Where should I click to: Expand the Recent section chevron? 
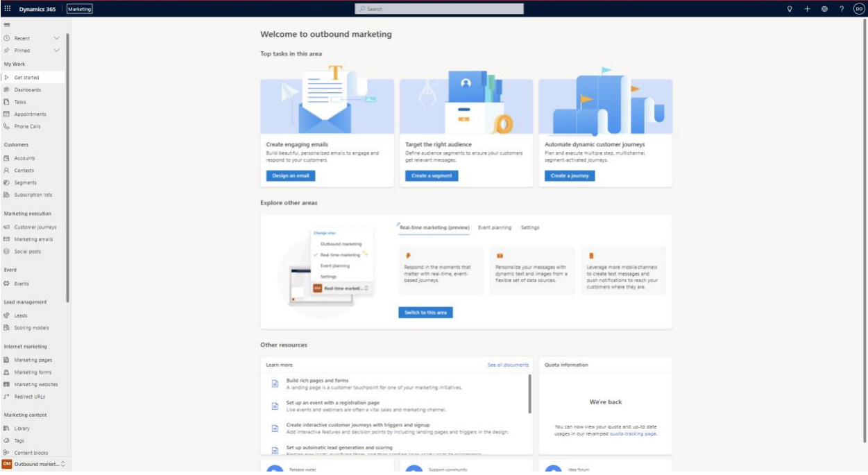click(x=56, y=38)
